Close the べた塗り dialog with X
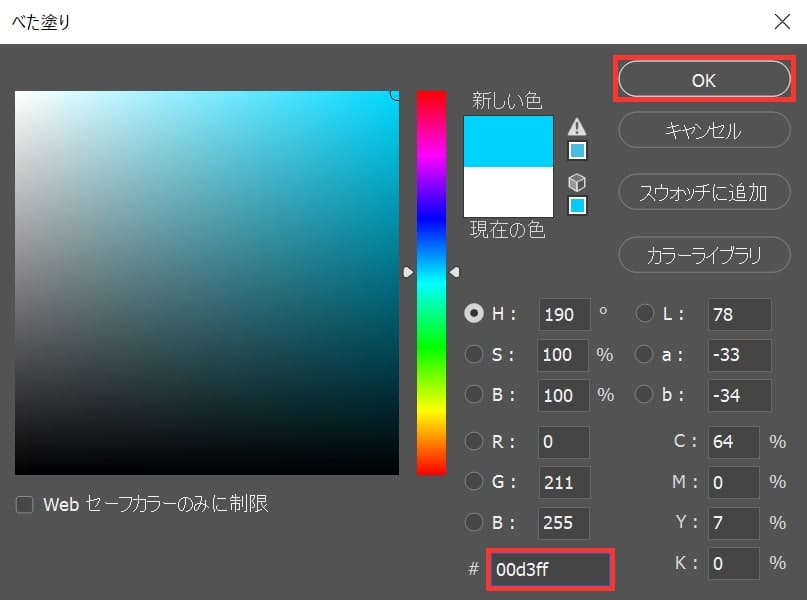The image size is (807, 600). pos(782,22)
